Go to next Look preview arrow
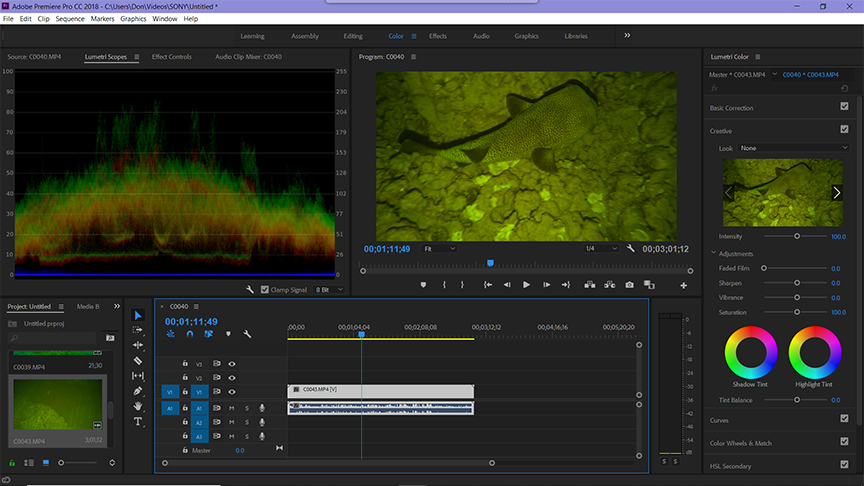Screen dimensions: 864x486 tap(836, 192)
